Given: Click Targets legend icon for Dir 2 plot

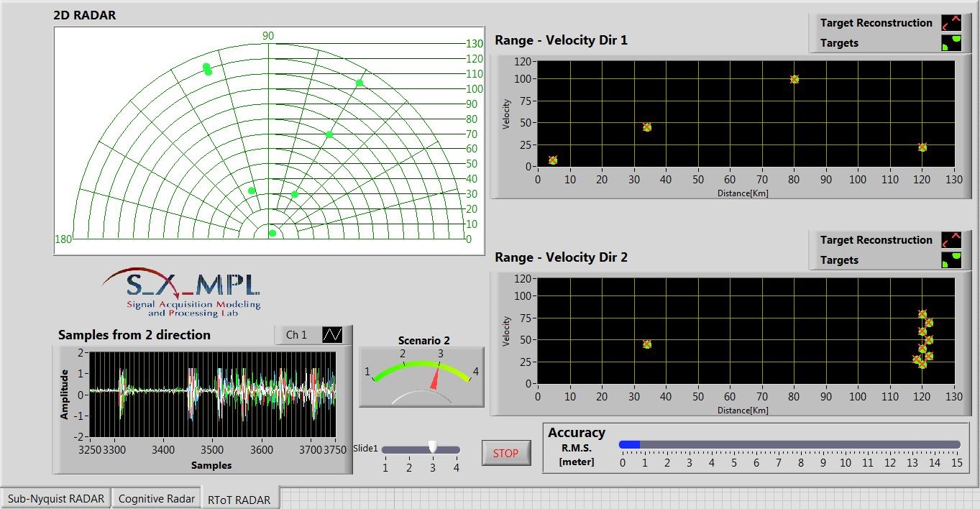Looking at the screenshot, I should tap(951, 260).
